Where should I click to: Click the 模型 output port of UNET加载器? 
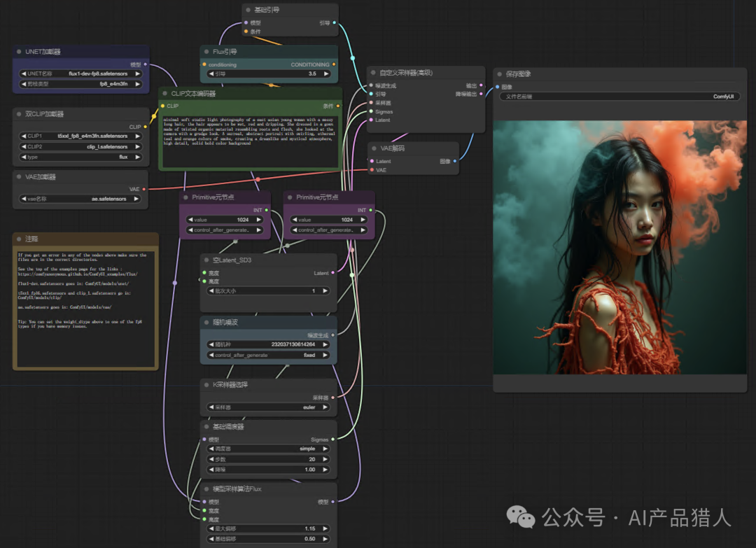(x=145, y=64)
